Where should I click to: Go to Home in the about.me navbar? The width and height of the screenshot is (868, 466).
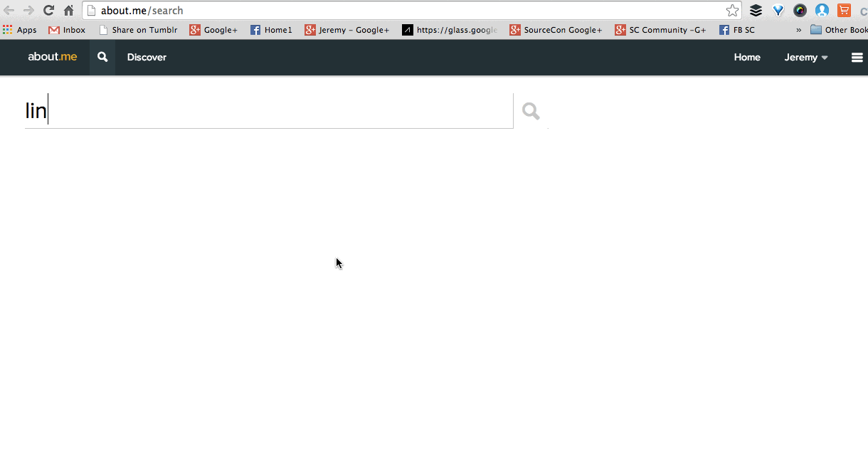click(x=747, y=57)
